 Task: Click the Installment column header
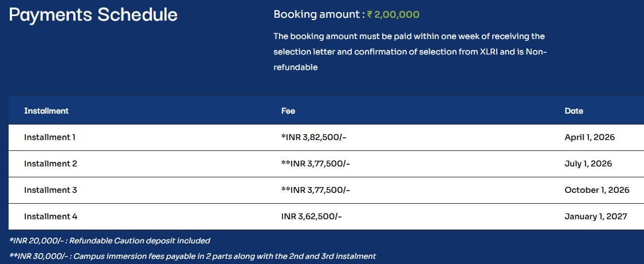tap(46, 111)
